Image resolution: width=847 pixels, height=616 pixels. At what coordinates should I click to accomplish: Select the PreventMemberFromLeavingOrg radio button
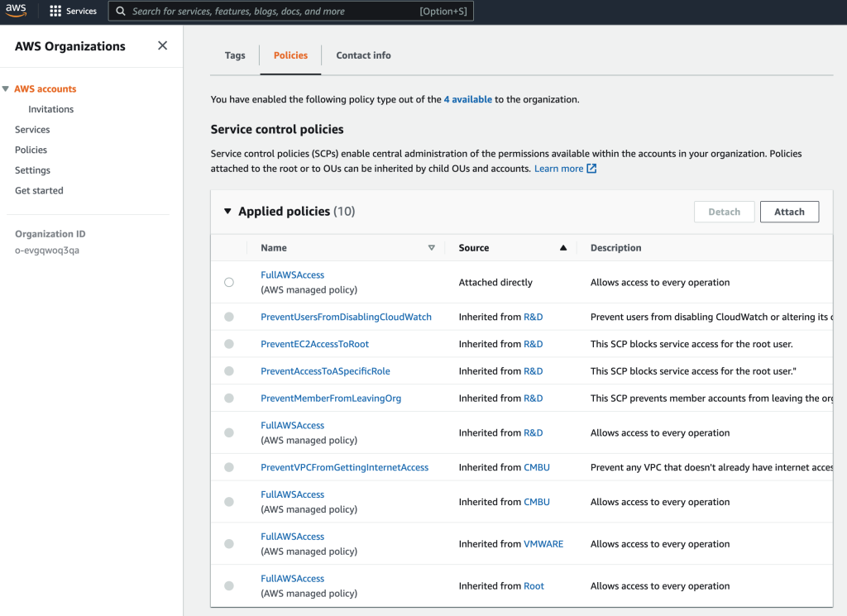tap(229, 399)
